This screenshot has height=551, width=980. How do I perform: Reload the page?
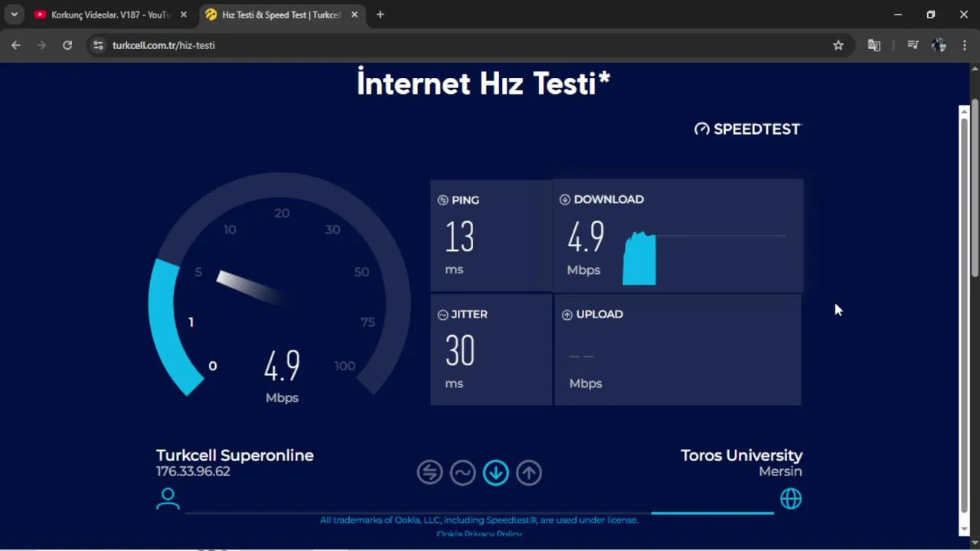(67, 45)
